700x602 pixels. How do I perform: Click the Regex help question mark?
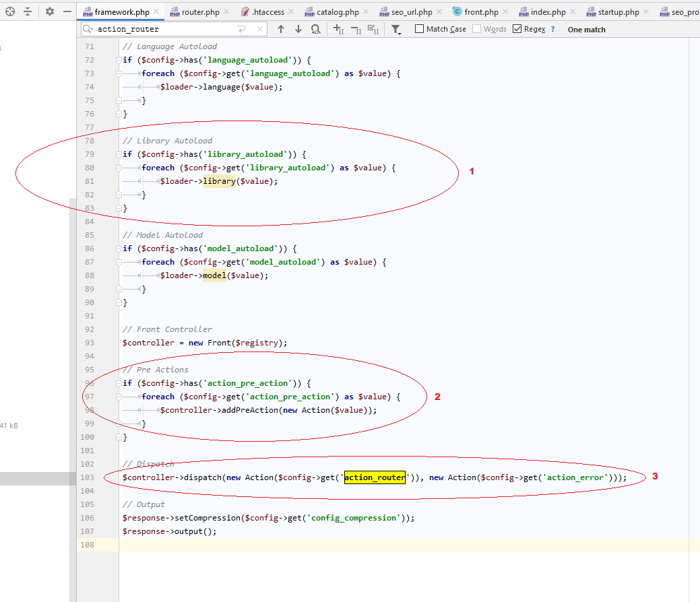click(553, 29)
